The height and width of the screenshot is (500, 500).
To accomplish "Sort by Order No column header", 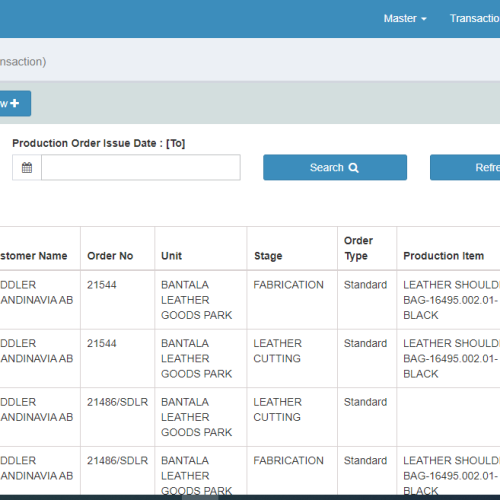I will coord(110,256).
